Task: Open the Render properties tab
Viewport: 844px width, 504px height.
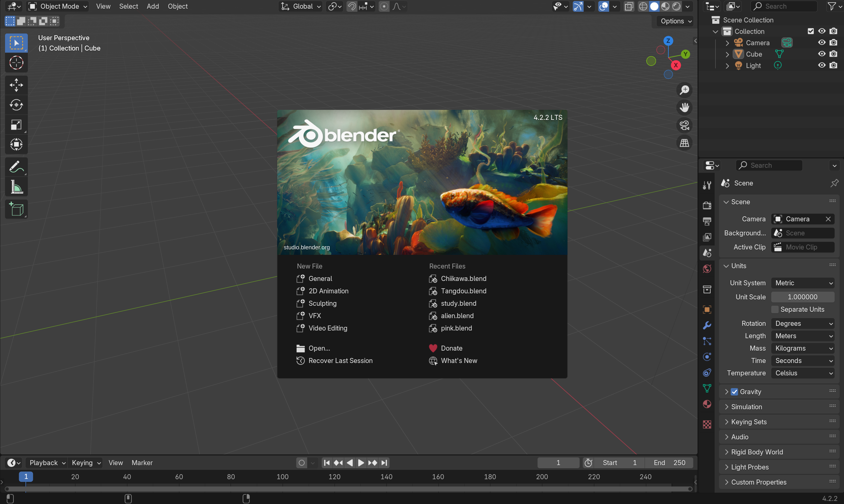Action: click(x=707, y=206)
